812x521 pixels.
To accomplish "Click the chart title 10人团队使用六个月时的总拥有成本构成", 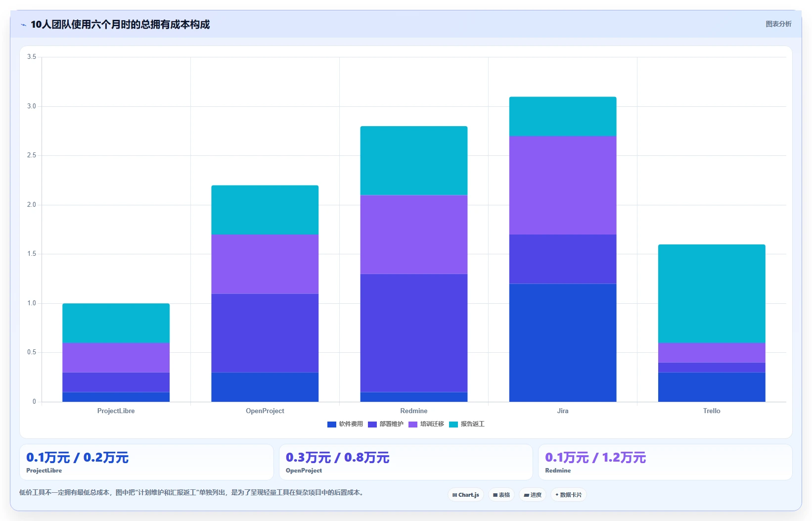I will pyautogui.click(x=120, y=25).
